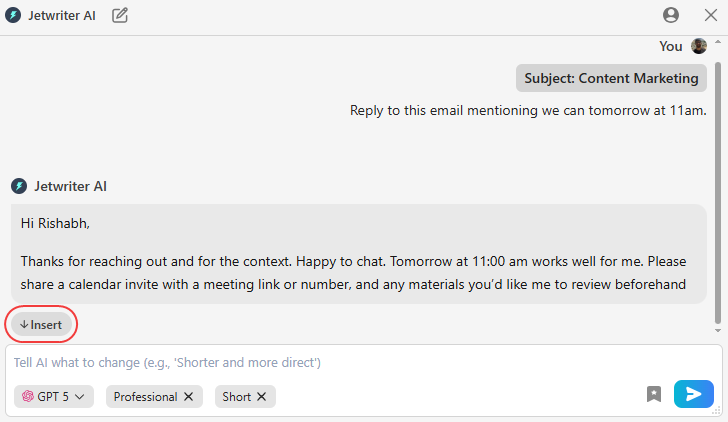
Task: Remove the Short length tag
Action: coord(262,397)
